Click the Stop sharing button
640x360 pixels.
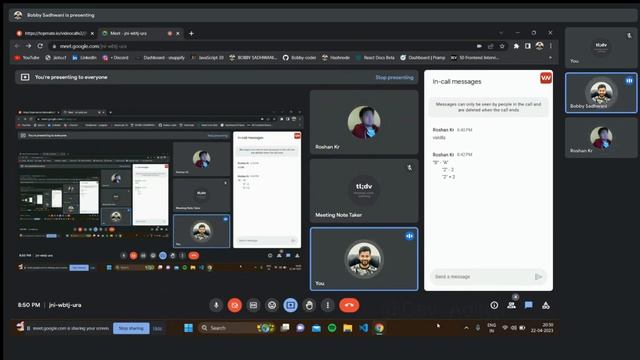tap(131, 328)
